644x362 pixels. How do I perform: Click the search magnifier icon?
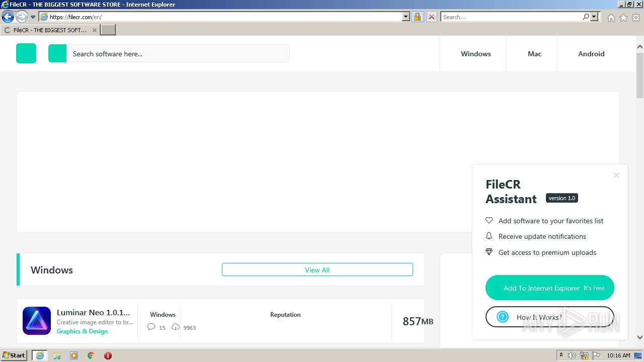point(586,17)
